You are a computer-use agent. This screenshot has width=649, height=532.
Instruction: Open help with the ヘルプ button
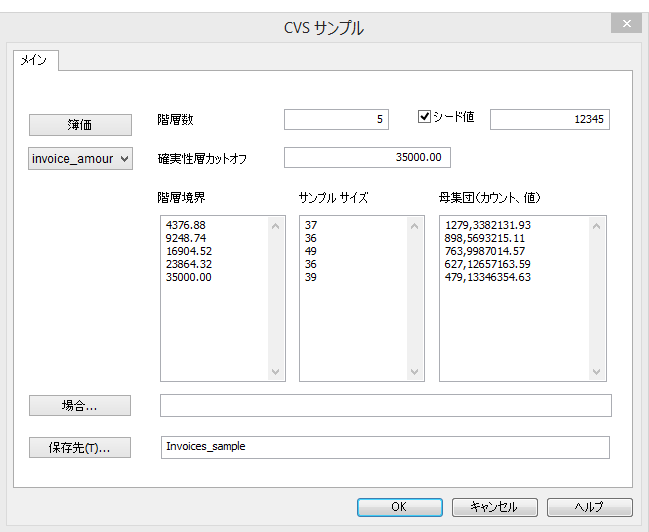[589, 507]
